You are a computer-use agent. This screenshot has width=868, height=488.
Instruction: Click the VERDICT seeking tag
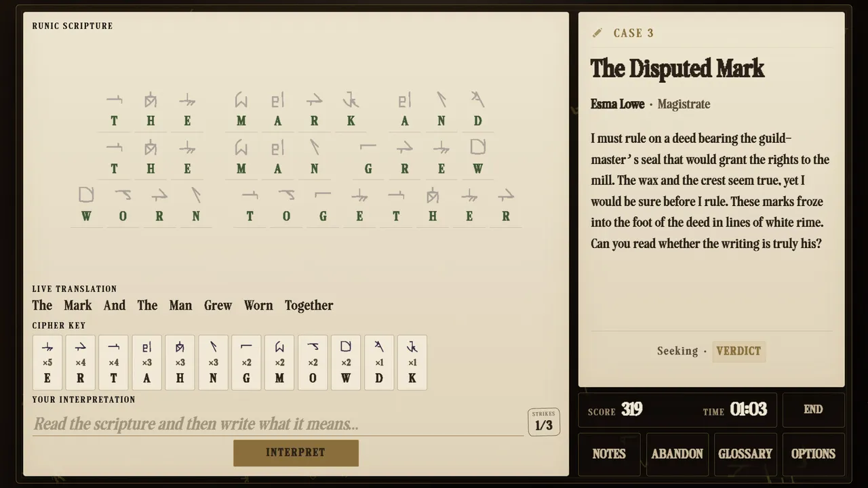pyautogui.click(x=738, y=351)
